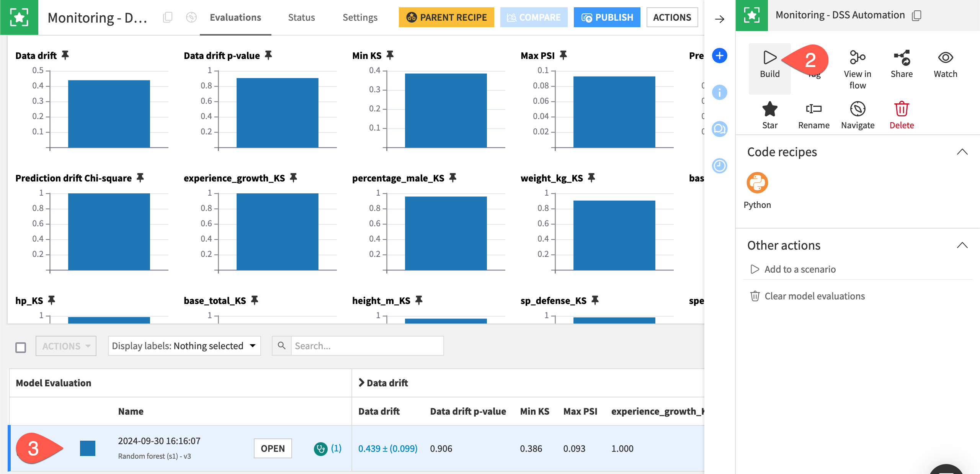
Task: Open the Discussions chat icon in sidebar
Action: pos(720,129)
